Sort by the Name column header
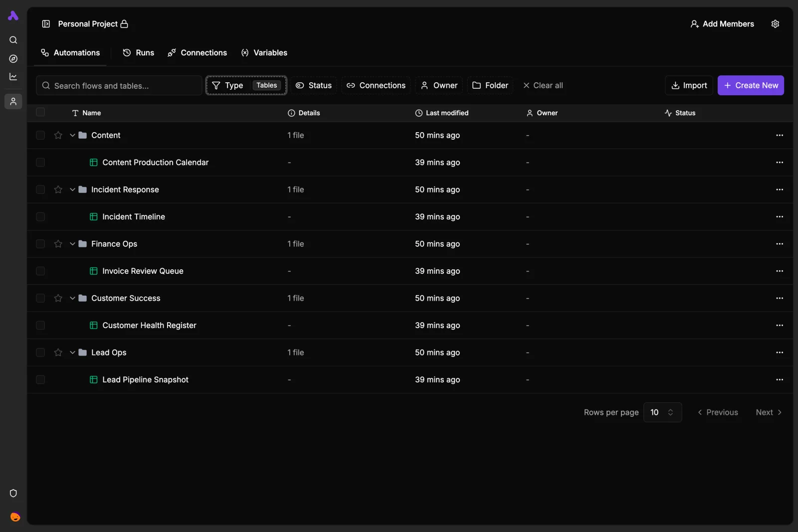The height and width of the screenshot is (532, 798). pos(86,113)
